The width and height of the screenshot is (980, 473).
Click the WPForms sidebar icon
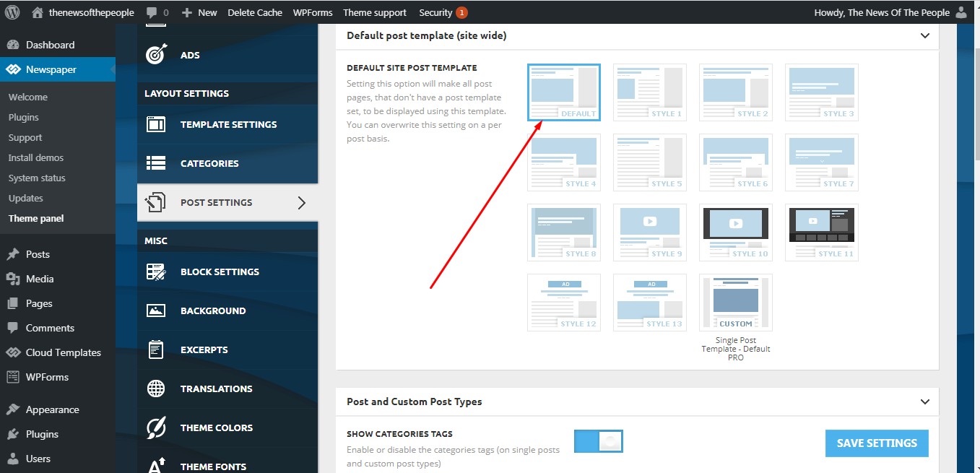tap(13, 377)
